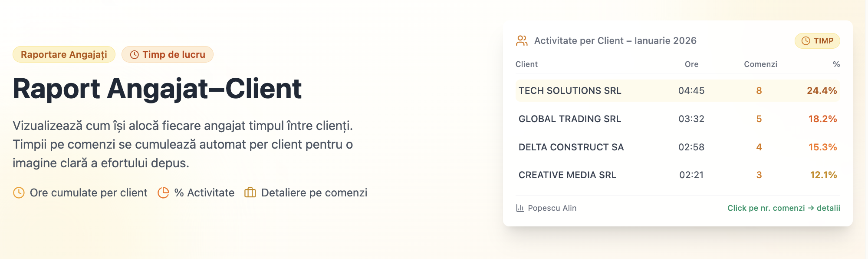Click the briefcase icon beside Detaliere pe comenzi

point(250,193)
